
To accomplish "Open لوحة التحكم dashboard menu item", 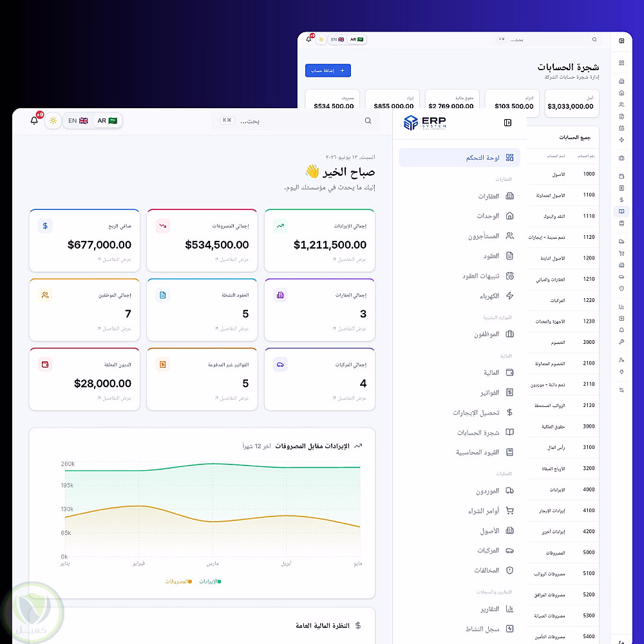I will (x=459, y=158).
